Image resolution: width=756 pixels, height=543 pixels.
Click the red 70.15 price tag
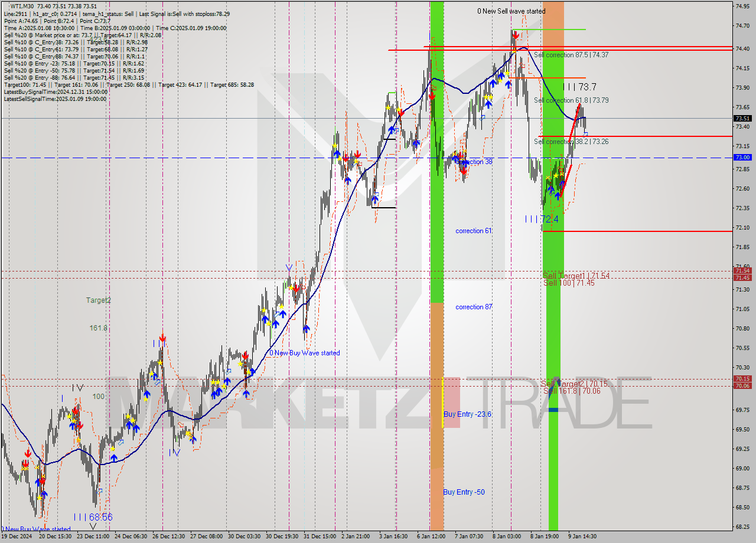click(742, 379)
